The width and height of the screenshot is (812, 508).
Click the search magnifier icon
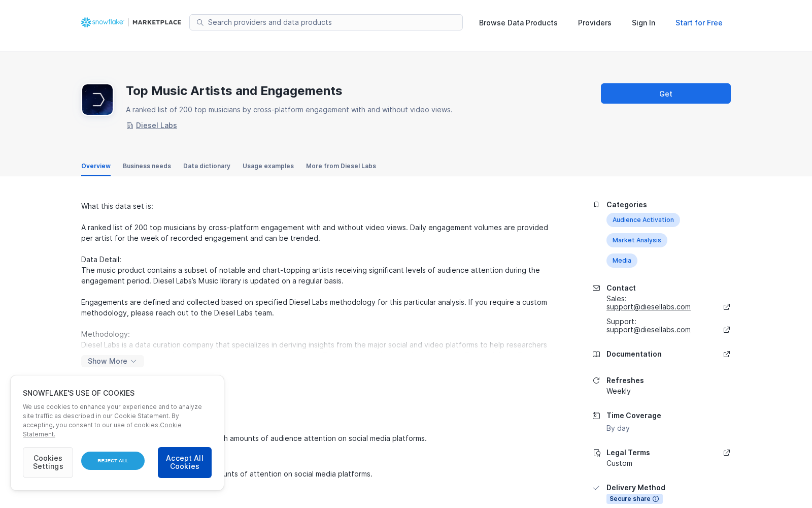coord(200,22)
